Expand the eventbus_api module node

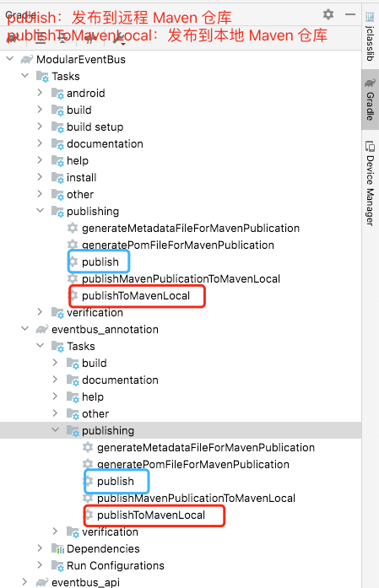click(25, 582)
